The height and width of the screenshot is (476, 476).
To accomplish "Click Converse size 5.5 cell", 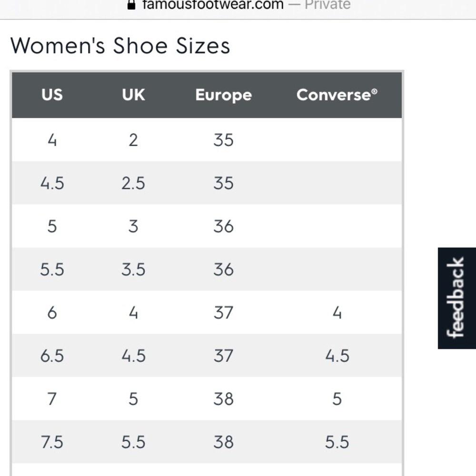I will click(337, 442).
